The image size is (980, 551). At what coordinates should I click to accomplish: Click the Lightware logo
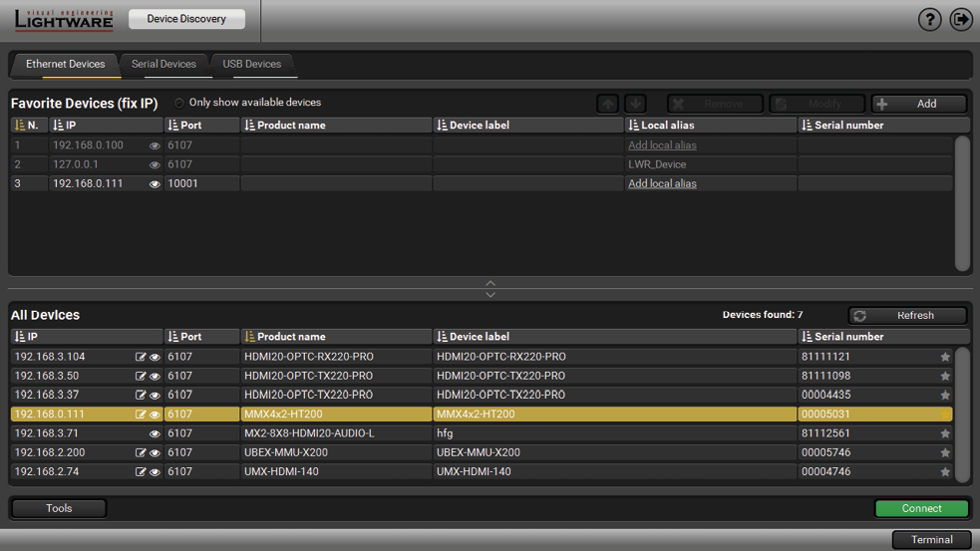pyautogui.click(x=64, y=20)
